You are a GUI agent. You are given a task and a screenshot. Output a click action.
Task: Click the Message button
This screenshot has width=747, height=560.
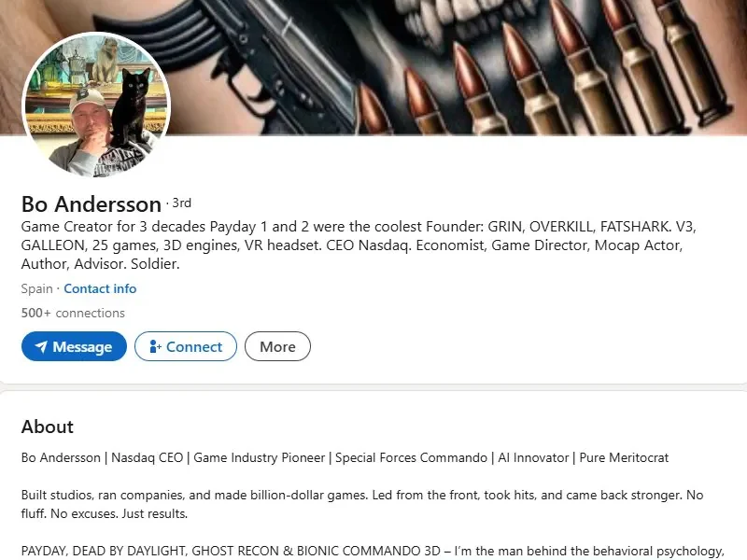click(x=74, y=346)
